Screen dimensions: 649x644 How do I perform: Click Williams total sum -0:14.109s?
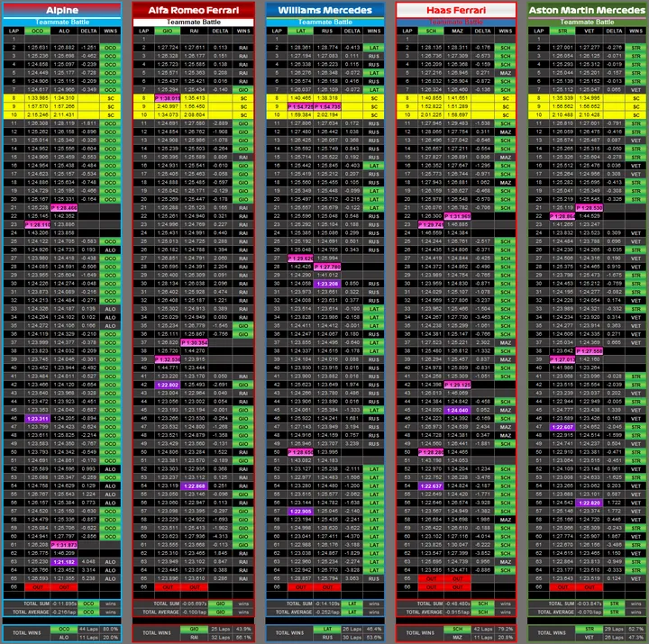pyautogui.click(x=327, y=603)
